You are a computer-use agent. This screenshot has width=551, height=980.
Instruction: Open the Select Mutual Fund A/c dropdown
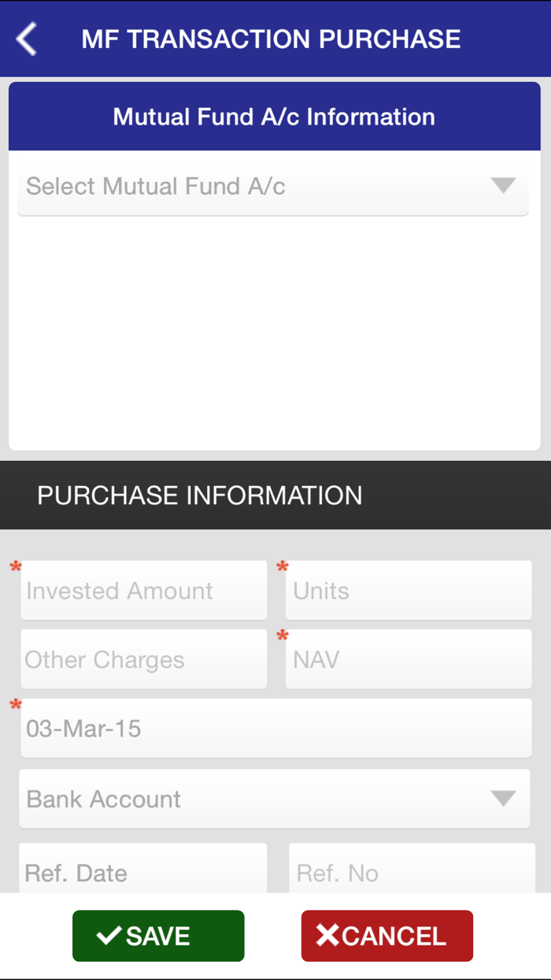click(x=272, y=186)
